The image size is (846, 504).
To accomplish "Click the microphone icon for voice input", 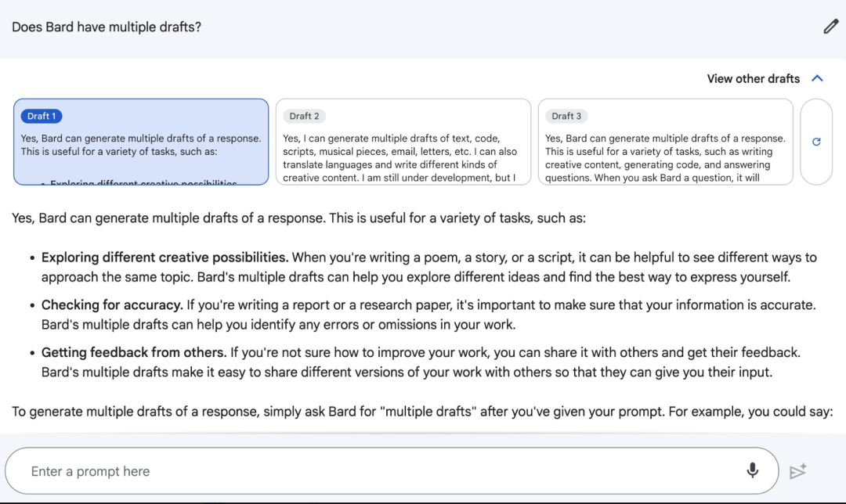I will tap(752, 470).
